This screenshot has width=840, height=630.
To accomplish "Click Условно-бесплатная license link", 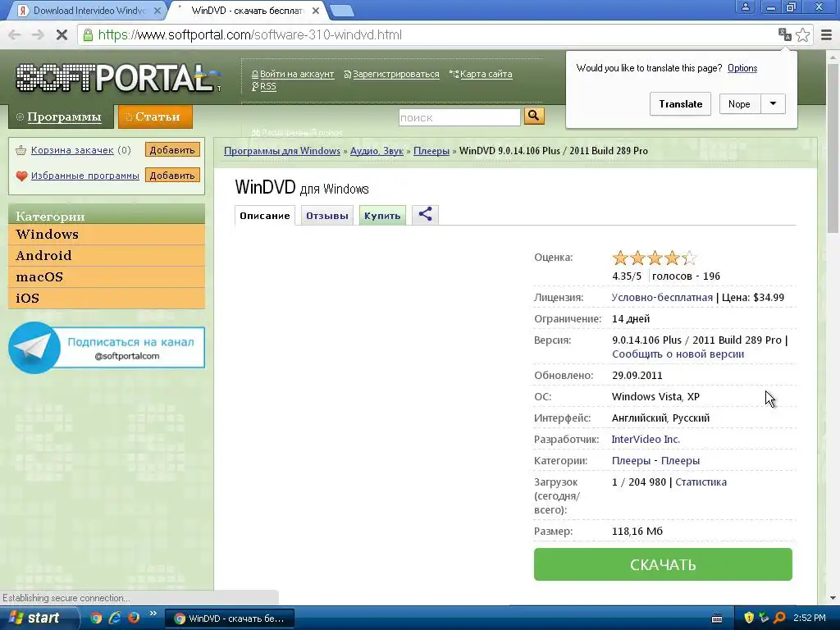I will click(x=662, y=297).
